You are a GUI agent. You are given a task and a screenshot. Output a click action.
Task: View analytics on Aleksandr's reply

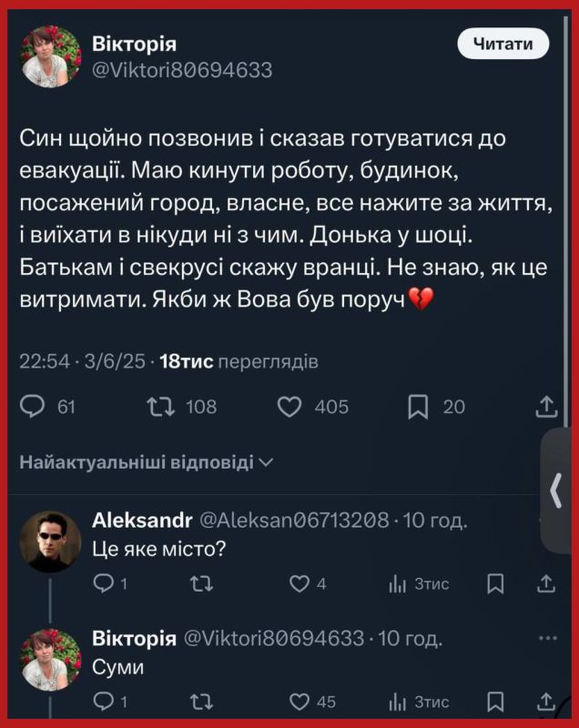(397, 583)
